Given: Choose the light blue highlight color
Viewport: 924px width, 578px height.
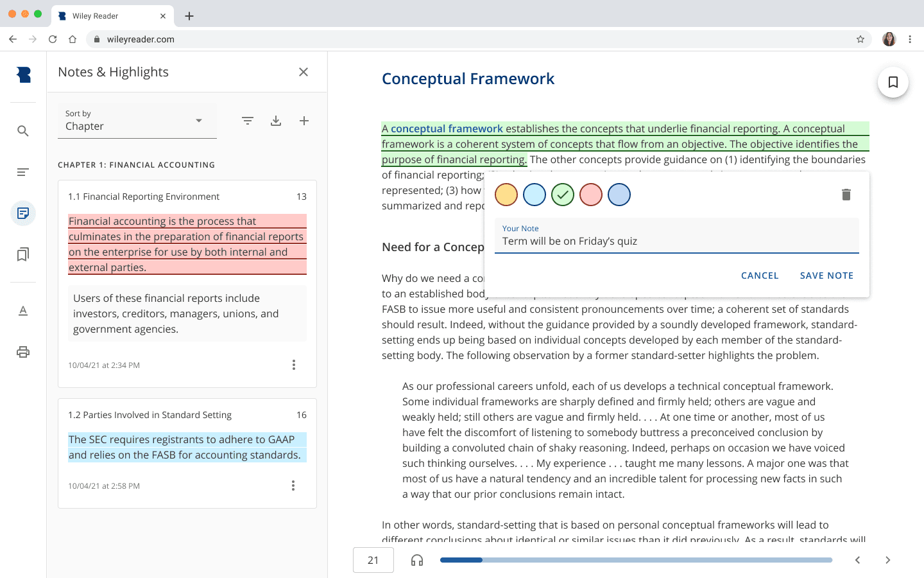Looking at the screenshot, I should click(535, 195).
